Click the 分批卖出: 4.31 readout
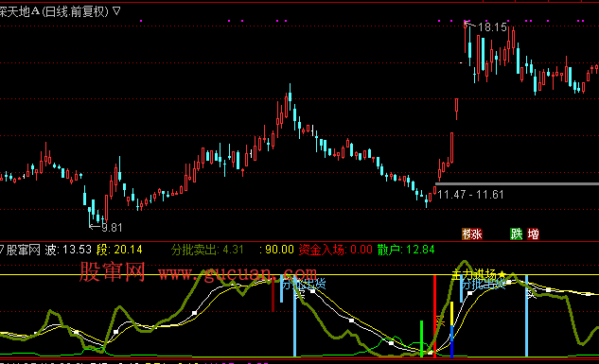 pos(207,250)
